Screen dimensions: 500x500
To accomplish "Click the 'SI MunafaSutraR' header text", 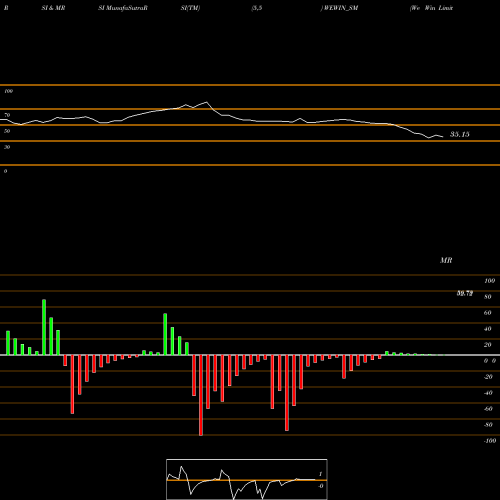I will click(x=123, y=8).
